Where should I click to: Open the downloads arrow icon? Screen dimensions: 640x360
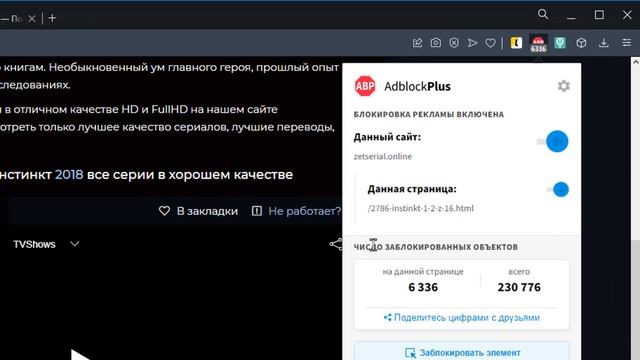604,43
